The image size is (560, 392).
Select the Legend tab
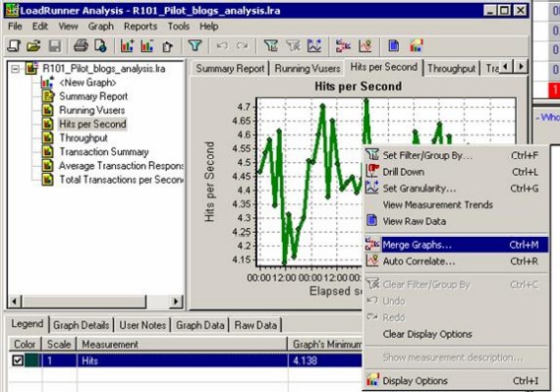[x=28, y=324]
